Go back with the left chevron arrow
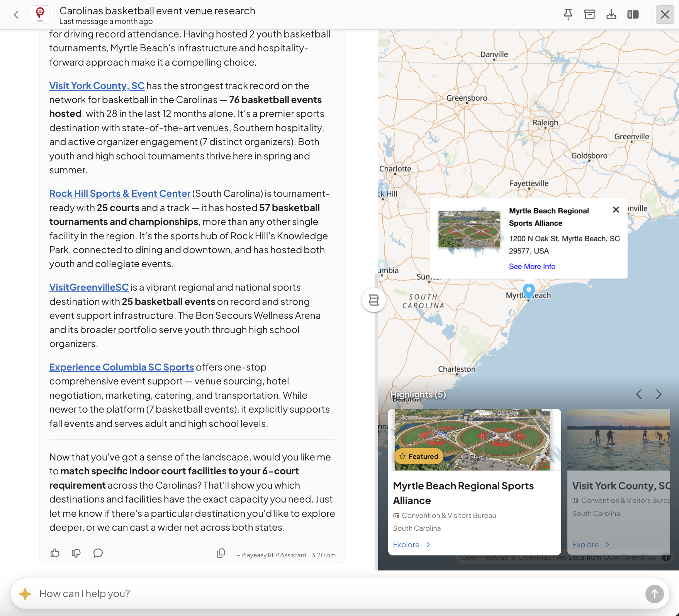This screenshot has width=679, height=616. point(16,15)
